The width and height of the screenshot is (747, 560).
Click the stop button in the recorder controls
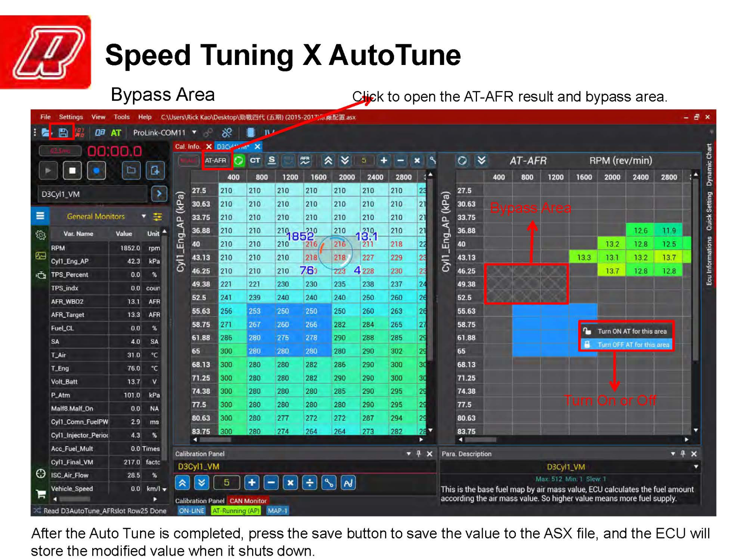click(72, 170)
